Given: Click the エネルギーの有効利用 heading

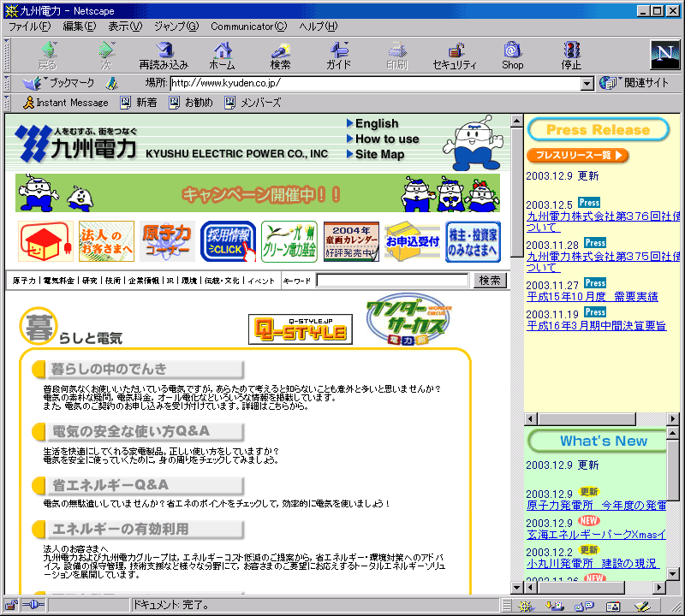Looking at the screenshot, I should pos(138,530).
